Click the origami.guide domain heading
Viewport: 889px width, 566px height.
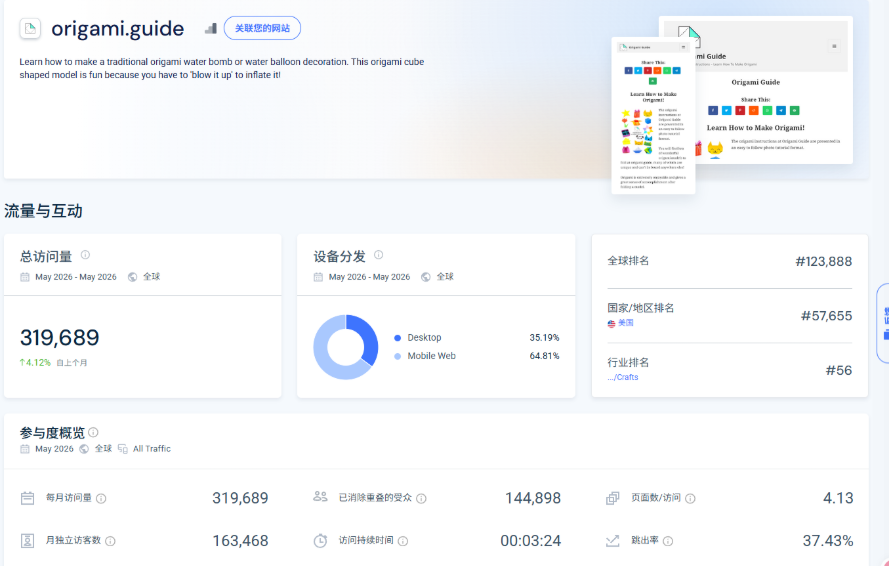point(118,29)
